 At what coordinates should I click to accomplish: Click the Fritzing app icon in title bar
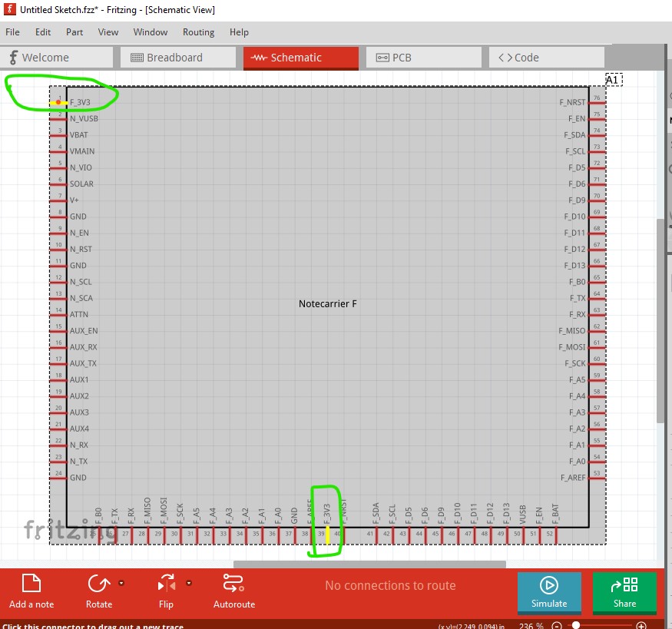tap(9, 9)
